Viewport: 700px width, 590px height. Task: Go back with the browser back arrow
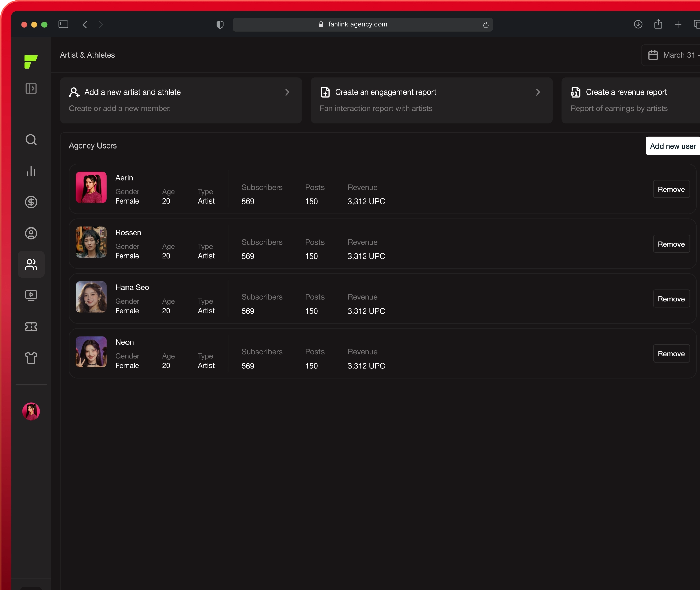[85, 24]
